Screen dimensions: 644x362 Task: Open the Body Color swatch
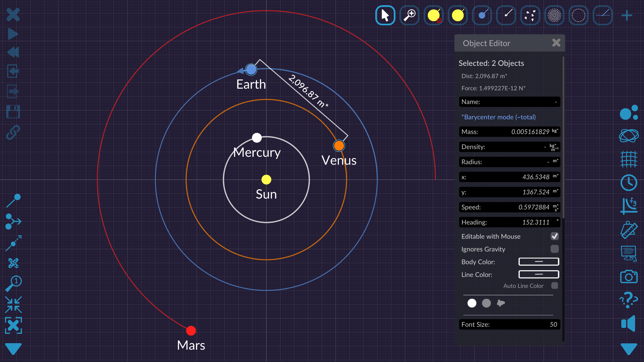pyautogui.click(x=538, y=262)
